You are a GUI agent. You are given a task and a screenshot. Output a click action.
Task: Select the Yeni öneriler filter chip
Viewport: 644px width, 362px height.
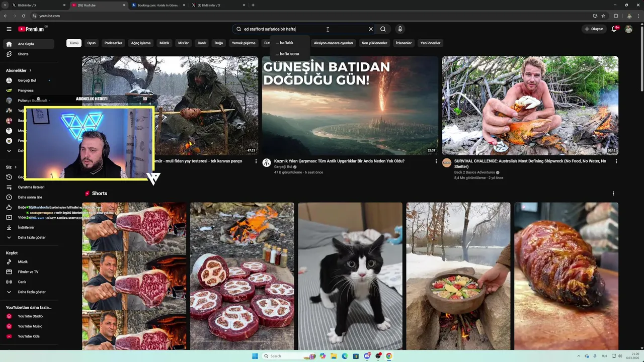point(430,43)
